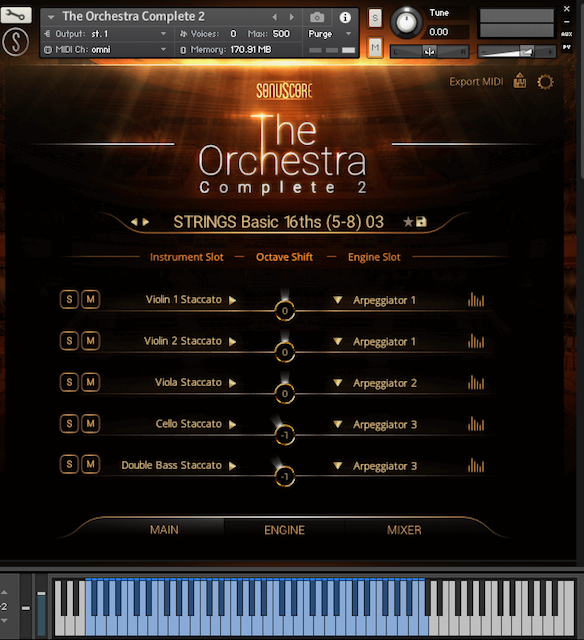Solo the Viola Staccato slot
The width and height of the screenshot is (584, 640).
click(69, 382)
